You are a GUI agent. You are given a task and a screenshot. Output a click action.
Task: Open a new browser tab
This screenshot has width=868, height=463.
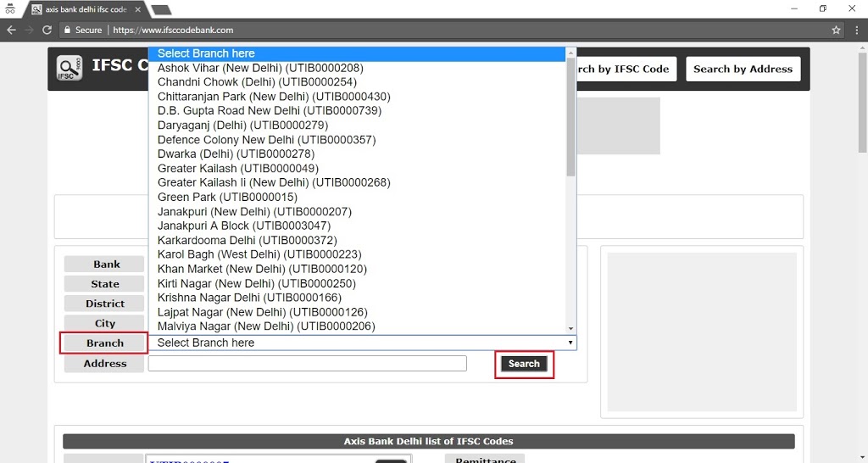point(161,10)
